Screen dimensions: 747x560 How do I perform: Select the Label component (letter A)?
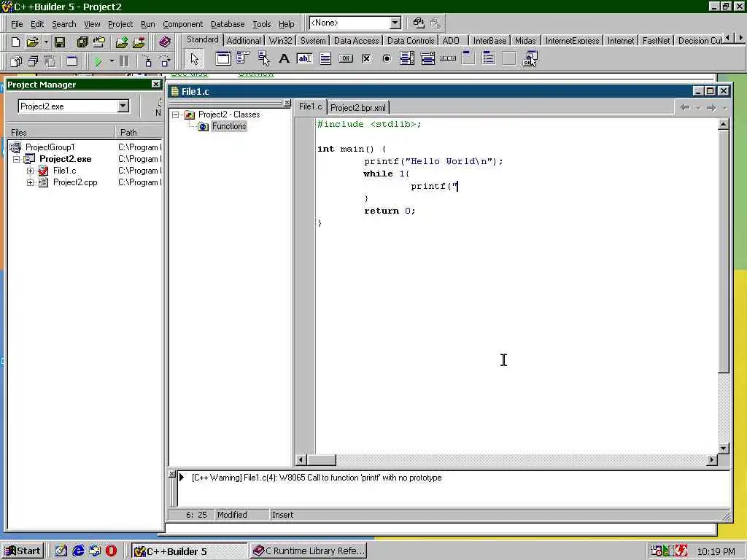(284, 58)
